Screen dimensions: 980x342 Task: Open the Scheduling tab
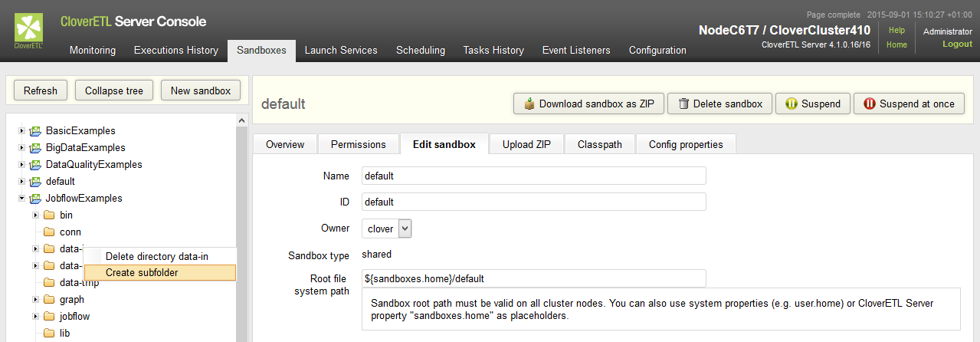[420, 51]
